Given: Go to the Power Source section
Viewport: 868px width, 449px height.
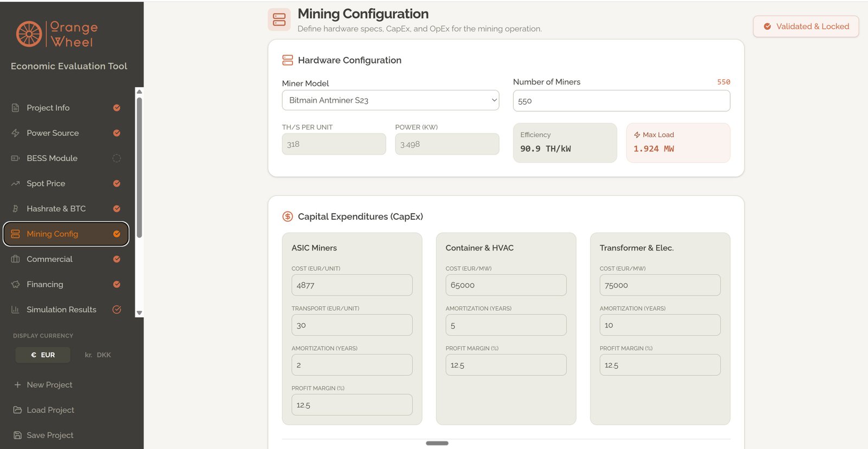Looking at the screenshot, I should point(66,133).
